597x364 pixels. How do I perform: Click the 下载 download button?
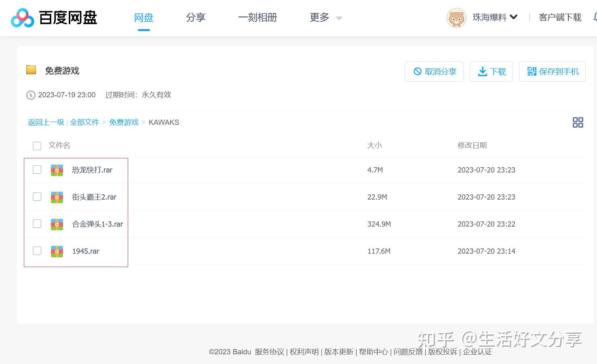(491, 72)
